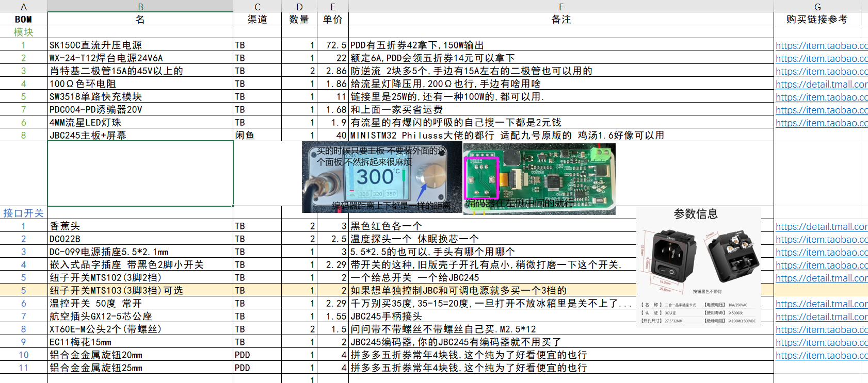
Task: Click the 购买链接参考 header cell
Action: click(817, 19)
